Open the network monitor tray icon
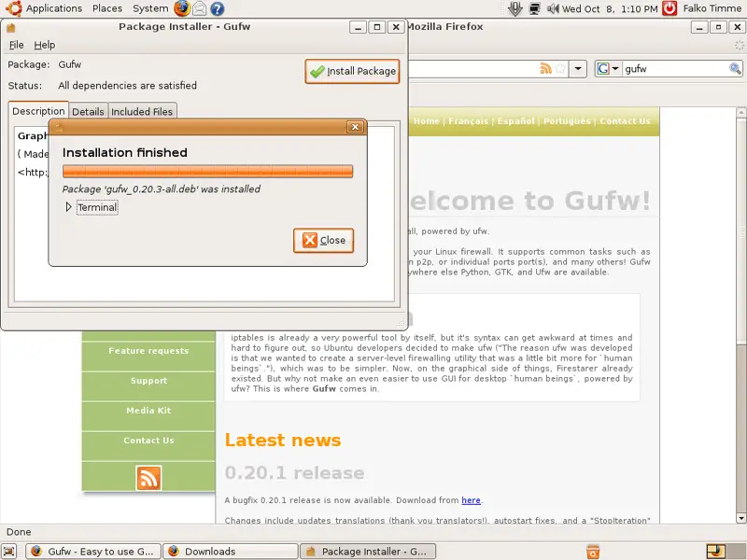747x560 pixels. [534, 8]
